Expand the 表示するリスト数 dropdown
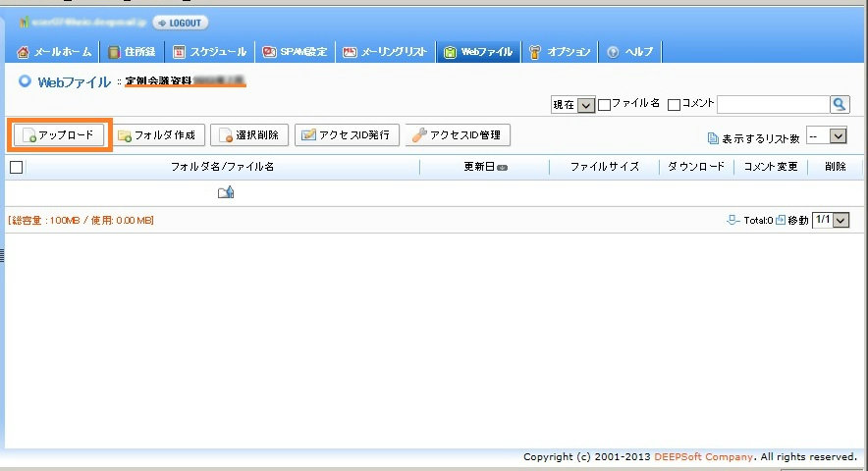This screenshot has height=471, width=868. point(826,136)
